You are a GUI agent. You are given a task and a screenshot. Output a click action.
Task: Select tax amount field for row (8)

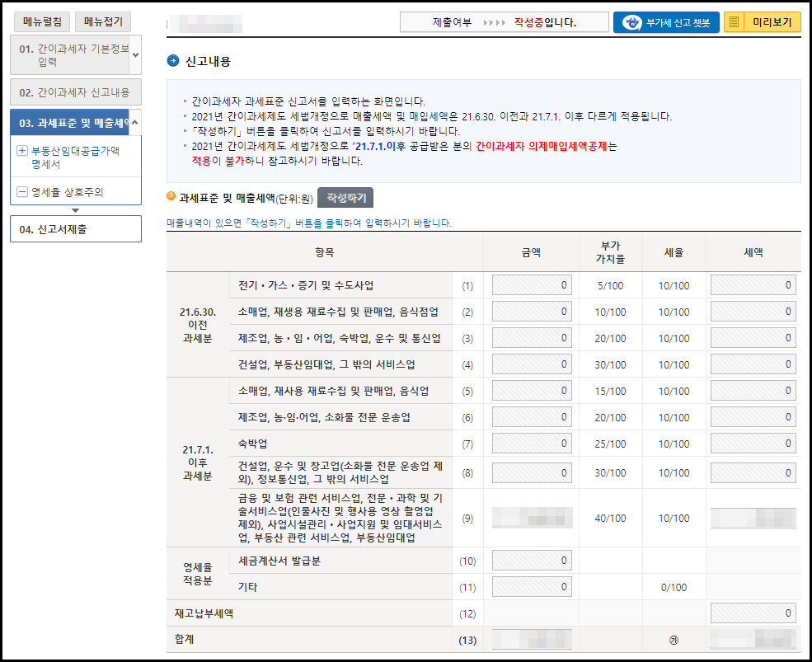pyautogui.click(x=753, y=473)
